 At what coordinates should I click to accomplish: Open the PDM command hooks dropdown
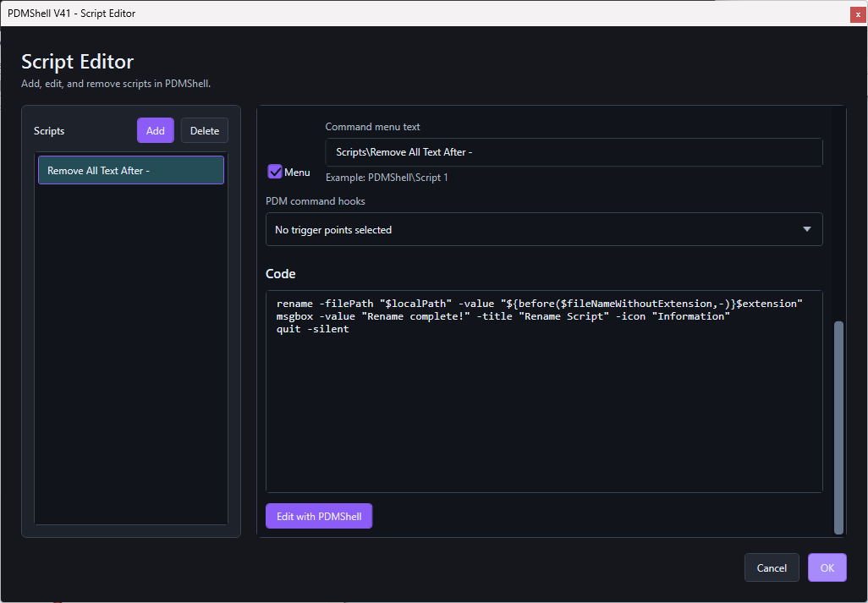point(544,229)
